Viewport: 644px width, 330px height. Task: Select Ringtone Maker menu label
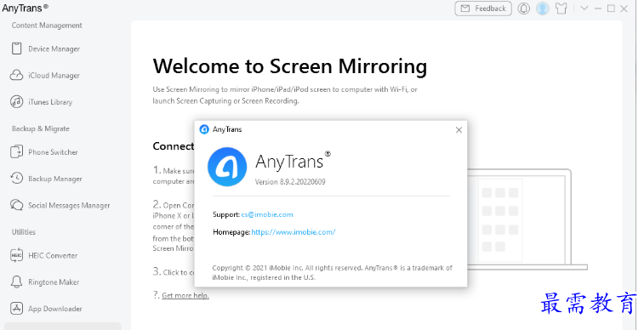[54, 282]
